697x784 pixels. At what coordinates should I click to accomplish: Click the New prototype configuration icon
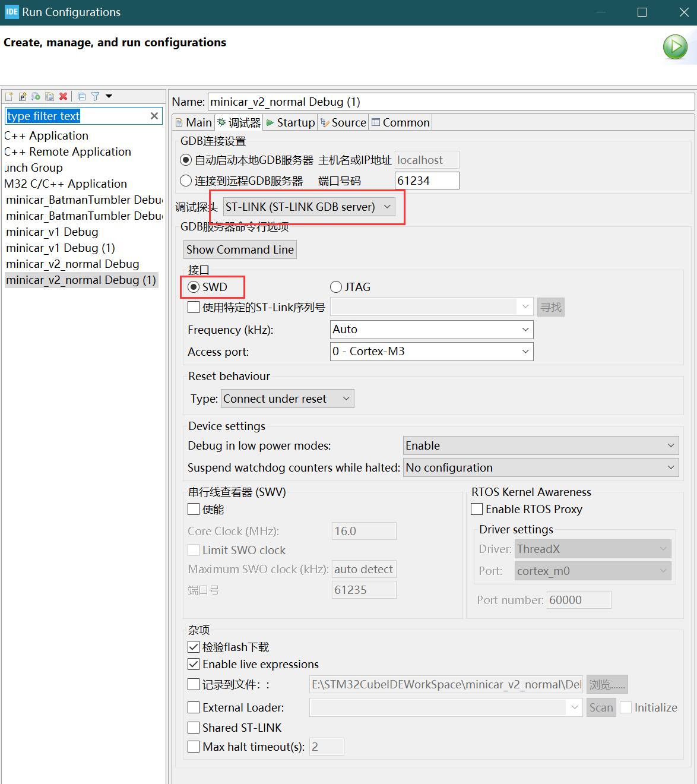click(x=23, y=96)
